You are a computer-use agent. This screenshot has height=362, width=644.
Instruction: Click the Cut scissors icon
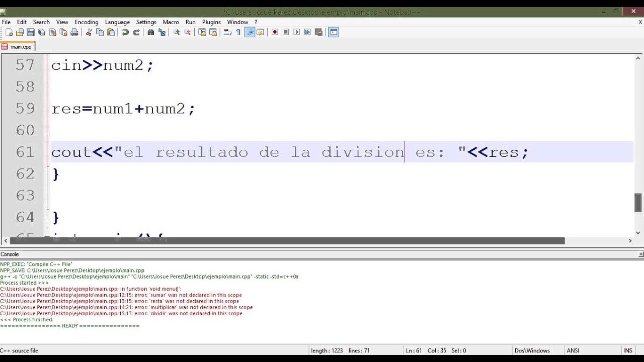click(x=89, y=32)
